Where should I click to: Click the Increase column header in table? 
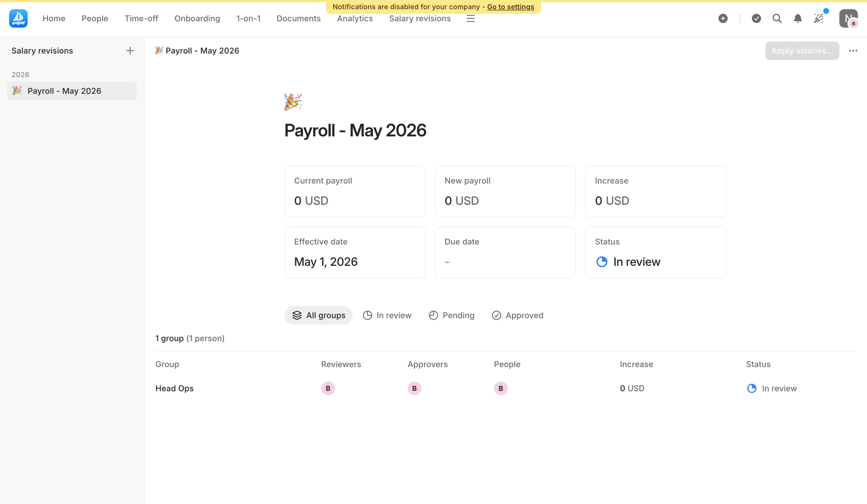[636, 364]
